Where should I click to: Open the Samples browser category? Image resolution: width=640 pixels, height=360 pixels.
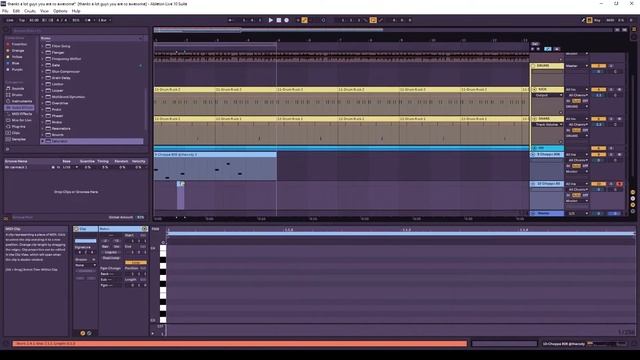(x=16, y=139)
